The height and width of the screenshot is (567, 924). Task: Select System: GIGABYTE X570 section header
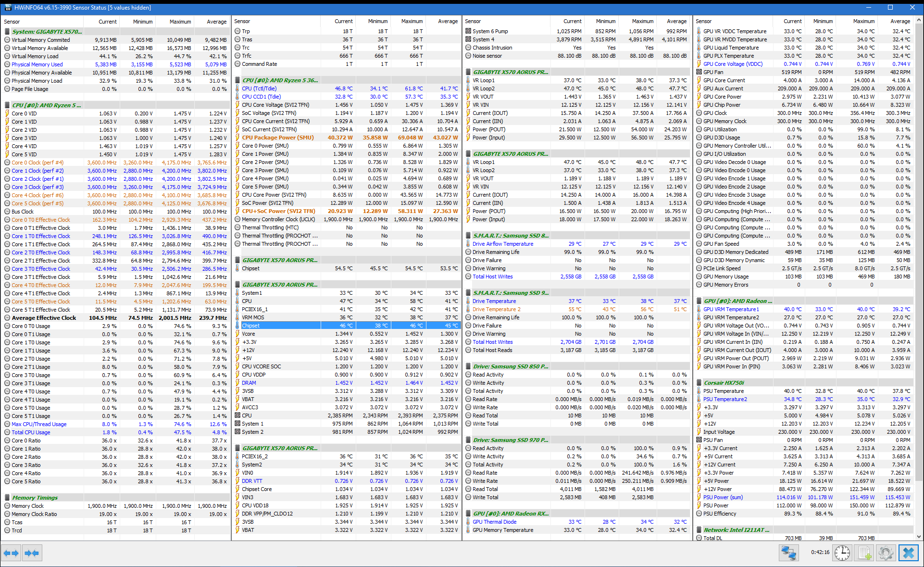116,32
